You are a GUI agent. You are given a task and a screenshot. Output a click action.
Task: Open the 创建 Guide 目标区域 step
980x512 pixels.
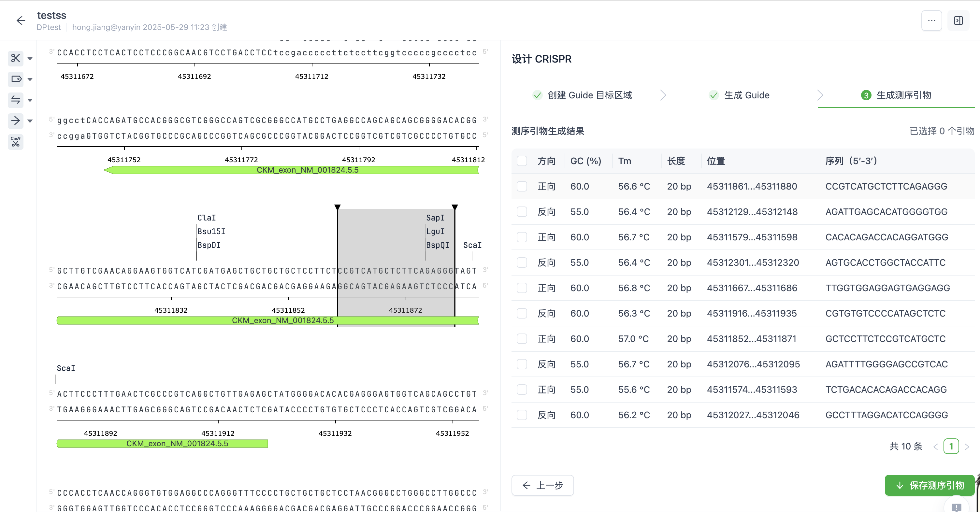[582, 95]
